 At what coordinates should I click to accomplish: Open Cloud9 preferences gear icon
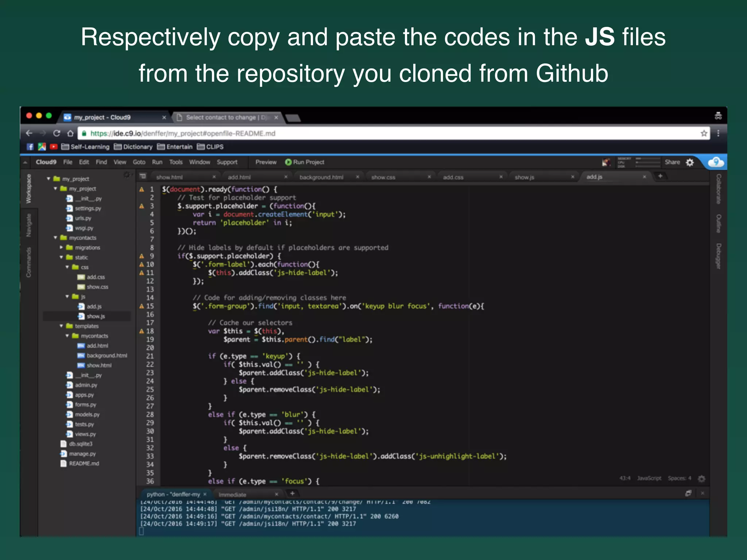pyautogui.click(x=690, y=163)
